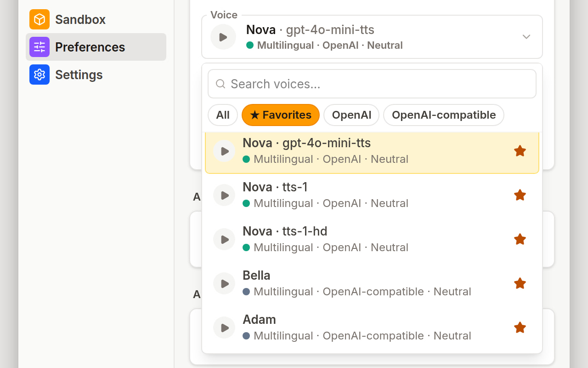
Task: Play Adam voice preview
Action: tap(224, 328)
